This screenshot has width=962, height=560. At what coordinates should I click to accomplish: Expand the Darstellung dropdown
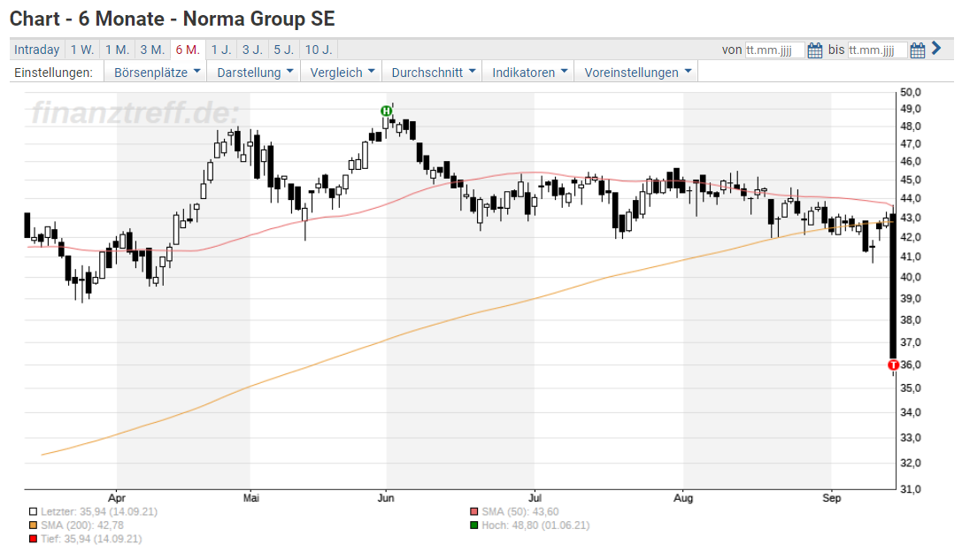(x=255, y=73)
